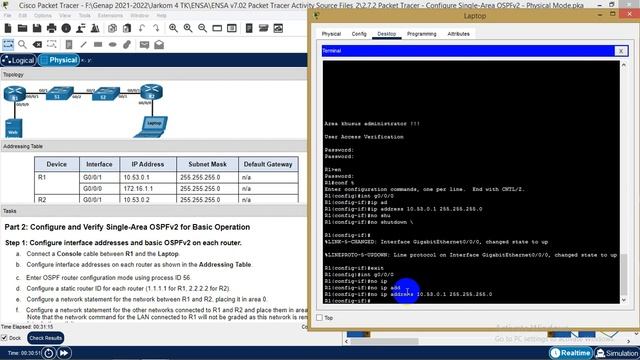Toggle the Top checkbox in the Laptop window
Viewport: 640px width, 360px height.
tap(319, 318)
